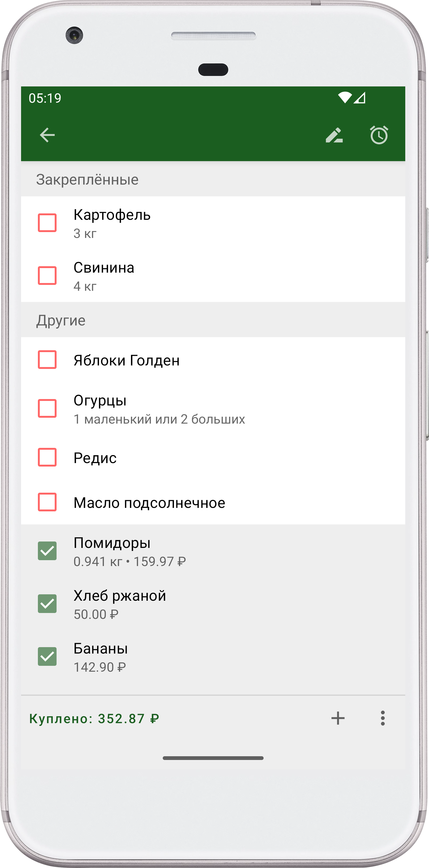The width and height of the screenshot is (429, 868).
Task: Go back using the arrow icon
Action: pyautogui.click(x=47, y=135)
